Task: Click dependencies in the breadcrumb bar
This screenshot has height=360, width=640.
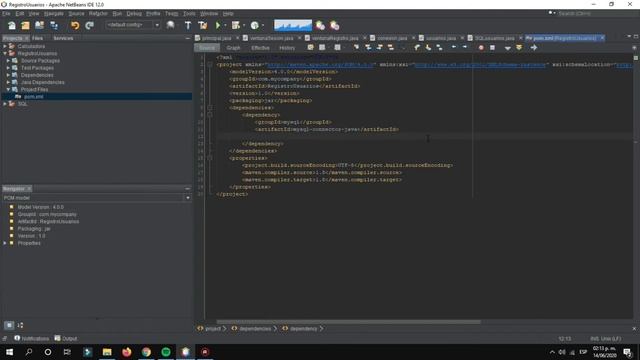Action: (x=255, y=329)
